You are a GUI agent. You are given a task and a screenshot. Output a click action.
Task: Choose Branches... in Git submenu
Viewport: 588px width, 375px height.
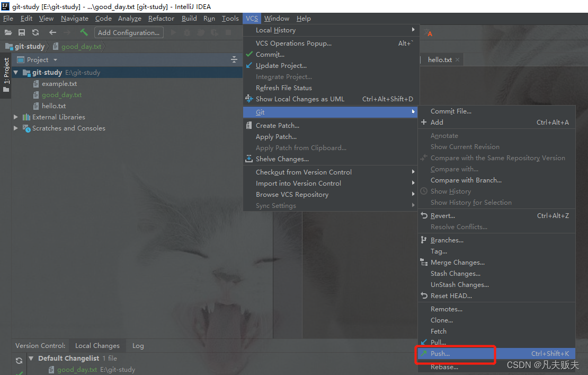(497, 240)
